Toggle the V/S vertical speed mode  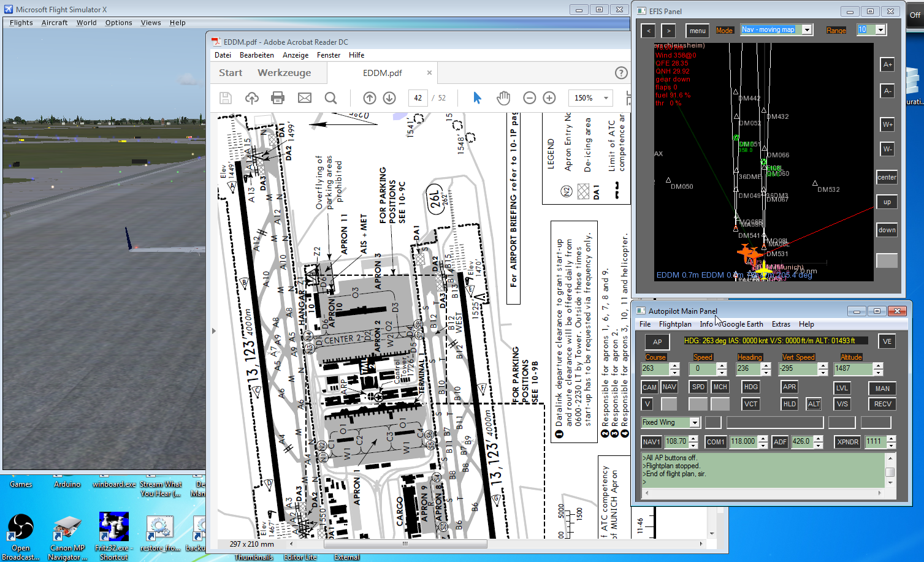pyautogui.click(x=842, y=404)
